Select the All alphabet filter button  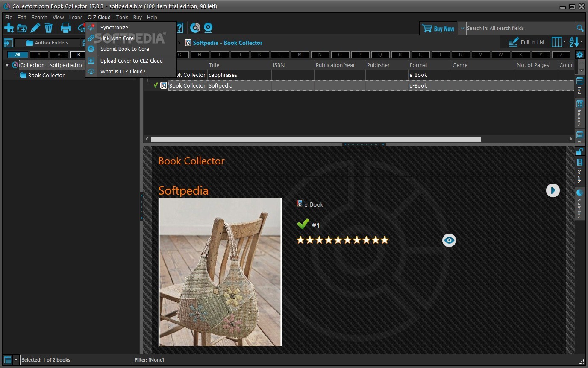(x=18, y=55)
